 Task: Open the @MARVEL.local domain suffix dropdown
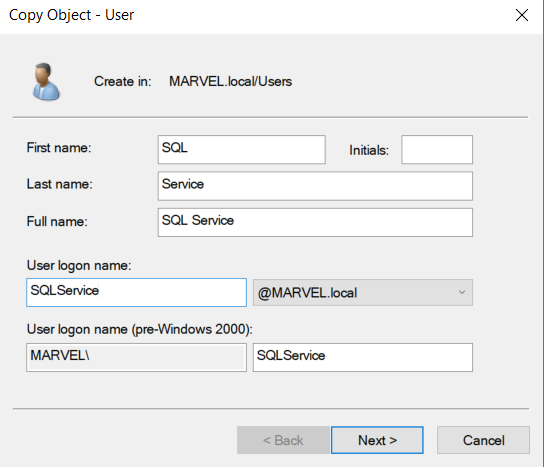point(362,292)
